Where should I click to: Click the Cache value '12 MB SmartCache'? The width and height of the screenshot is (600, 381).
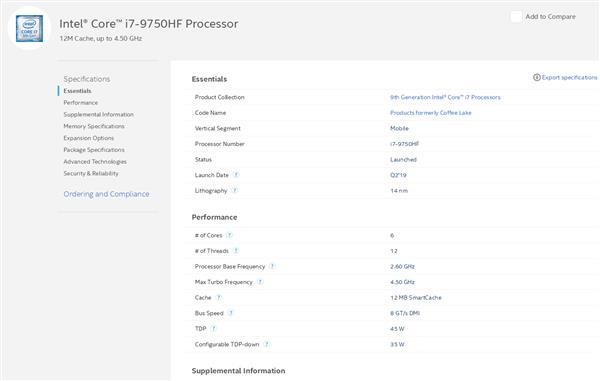(416, 298)
